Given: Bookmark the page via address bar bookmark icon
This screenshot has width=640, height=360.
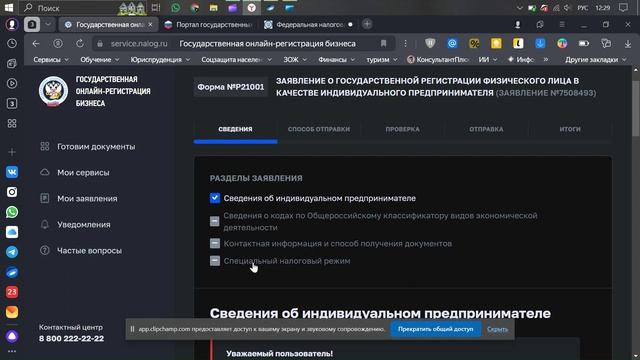Looking at the screenshot, I should click(383, 43).
